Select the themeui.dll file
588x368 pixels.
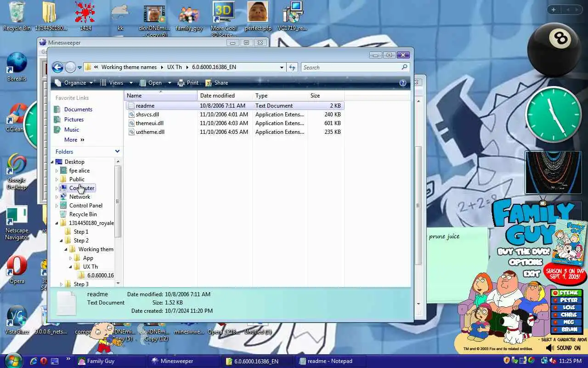click(234, 123)
